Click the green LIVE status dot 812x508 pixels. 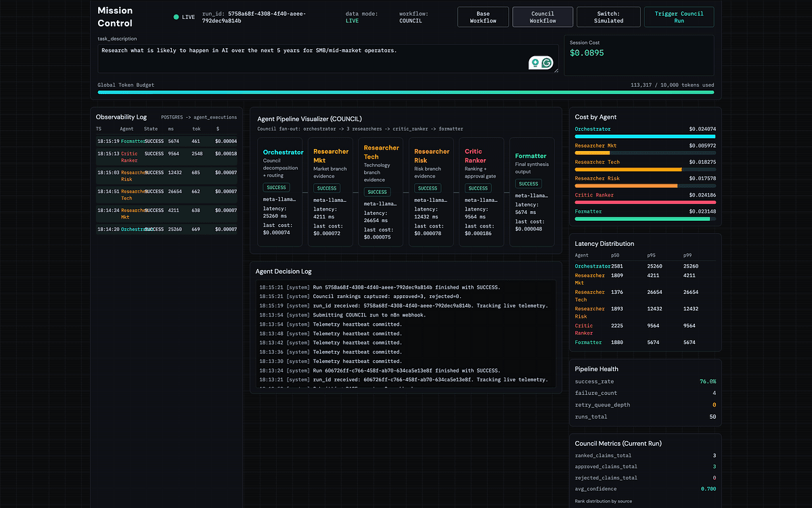coord(177,17)
